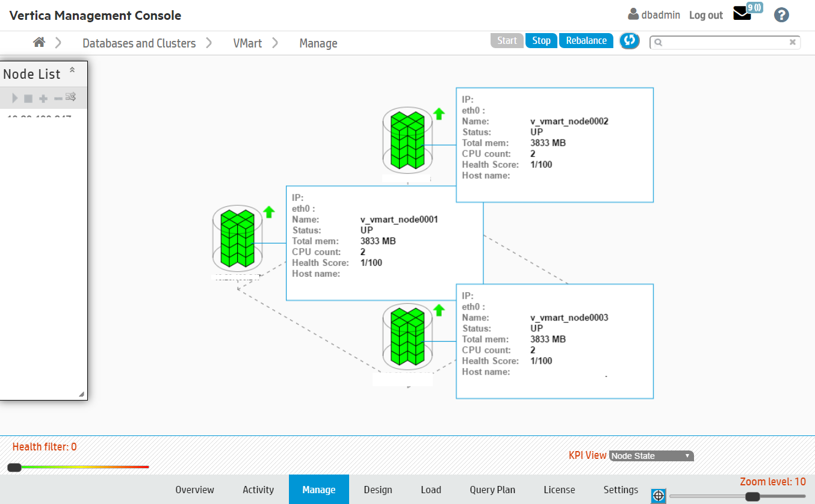Select the v_vmart_node0001 cylinder icon
Screen dimensions: 815x504
237,238
